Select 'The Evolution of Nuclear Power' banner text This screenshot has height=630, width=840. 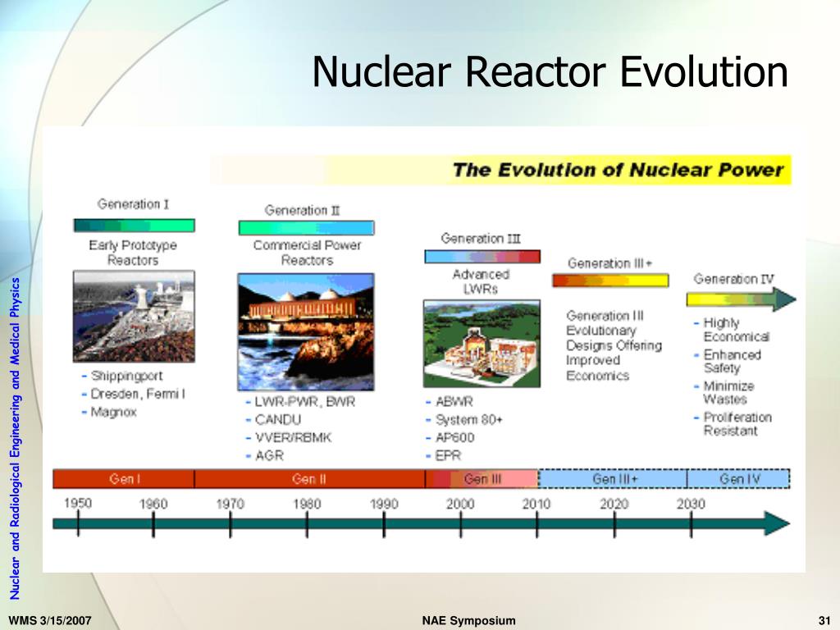click(618, 170)
